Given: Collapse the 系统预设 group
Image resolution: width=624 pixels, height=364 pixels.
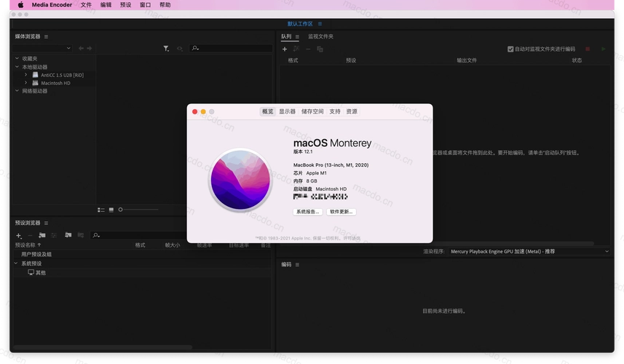Looking at the screenshot, I should click(17, 264).
